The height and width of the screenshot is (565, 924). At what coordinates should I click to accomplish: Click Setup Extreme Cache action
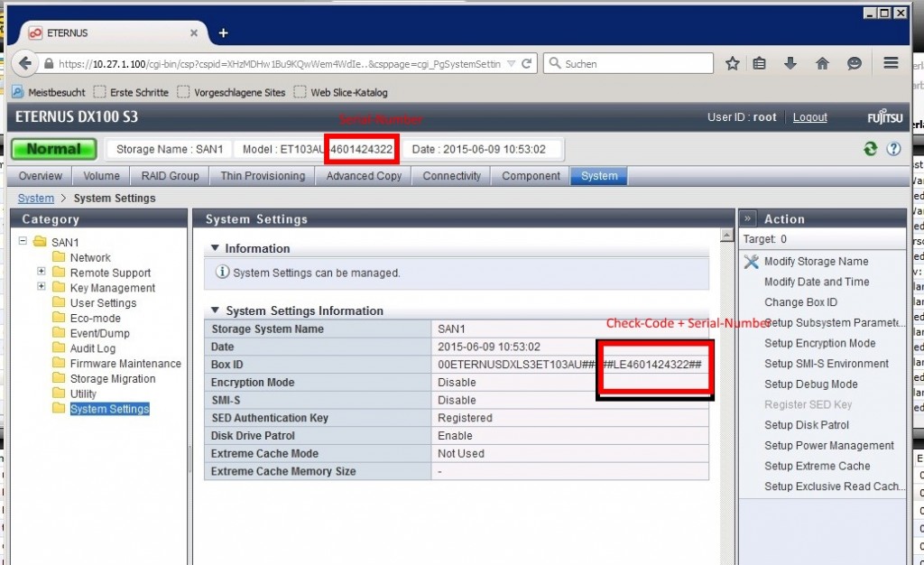tap(817, 466)
